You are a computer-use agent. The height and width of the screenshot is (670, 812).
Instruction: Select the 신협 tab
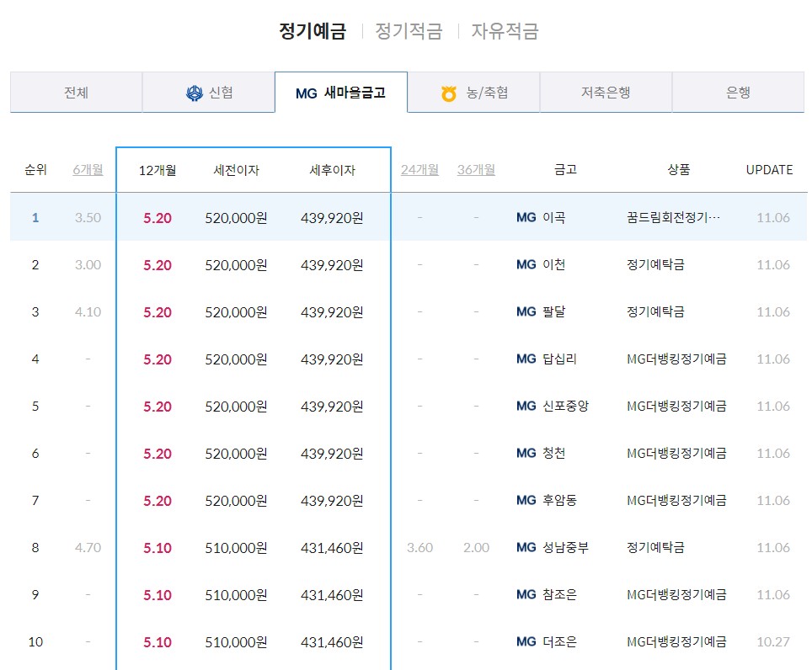(209, 93)
